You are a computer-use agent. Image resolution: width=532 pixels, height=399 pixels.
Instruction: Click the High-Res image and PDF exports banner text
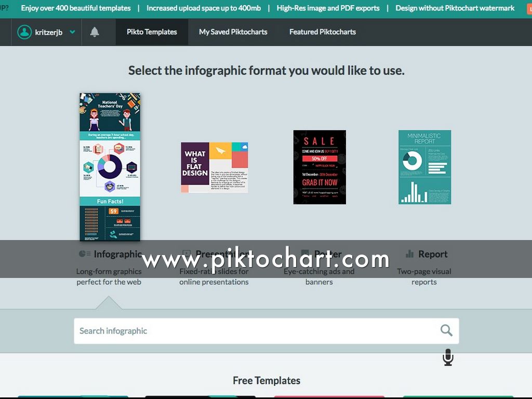(328, 8)
